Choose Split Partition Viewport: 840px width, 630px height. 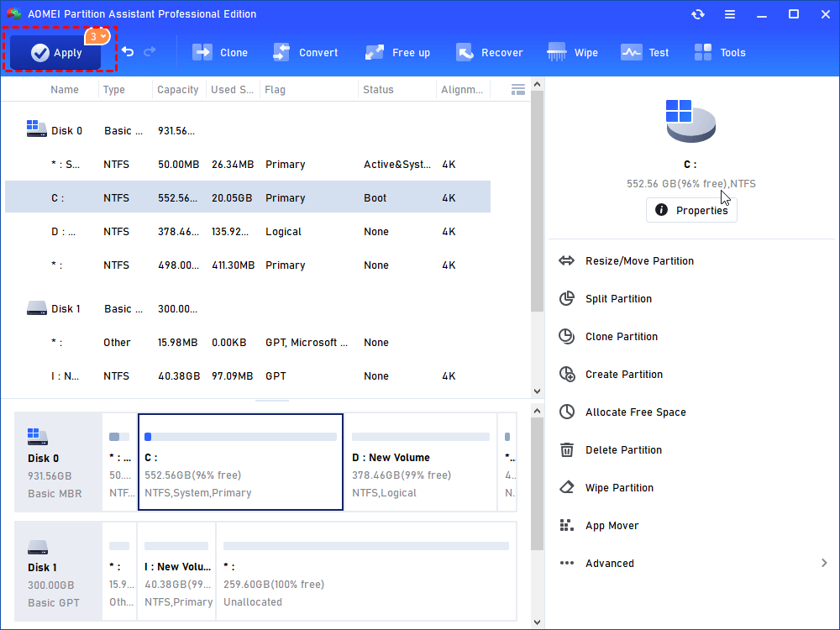click(x=618, y=299)
